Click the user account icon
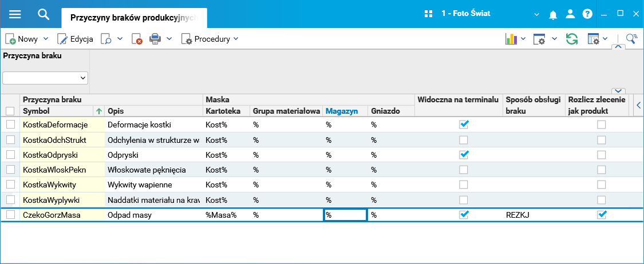This screenshot has width=644, height=264. tap(570, 14)
